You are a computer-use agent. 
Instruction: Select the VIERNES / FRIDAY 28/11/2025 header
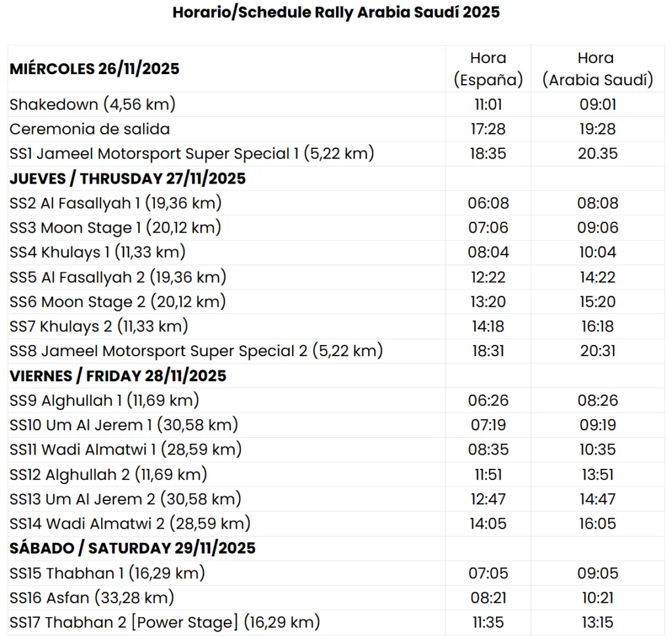point(118,376)
